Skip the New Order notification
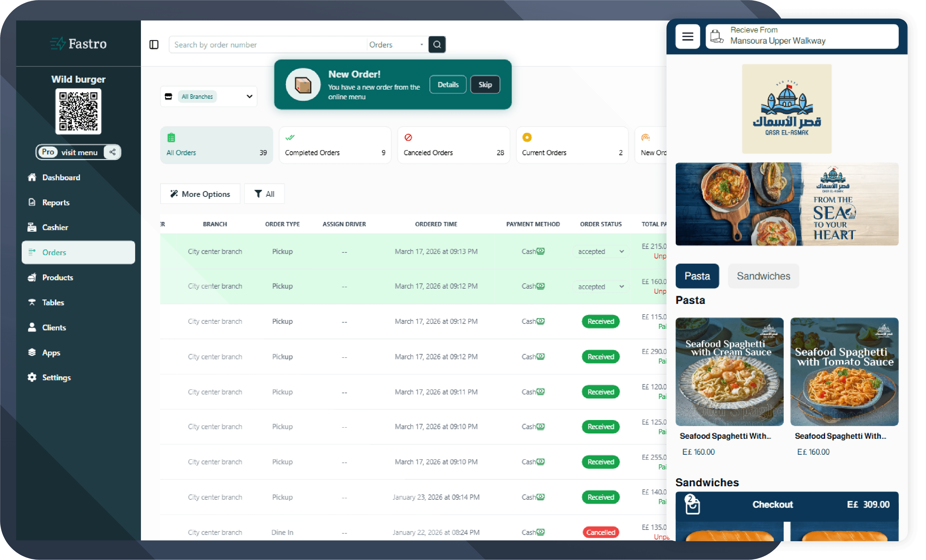The height and width of the screenshot is (560, 926). (485, 85)
